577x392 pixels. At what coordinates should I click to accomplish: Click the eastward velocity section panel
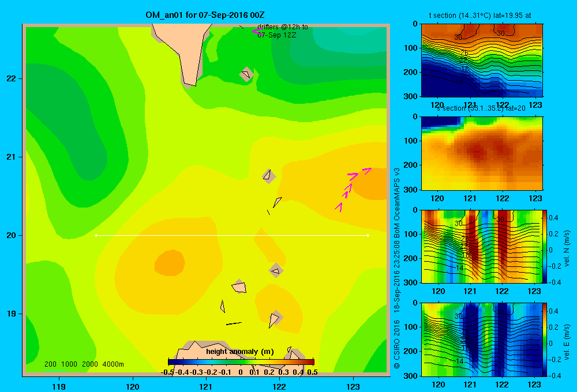[482, 340]
